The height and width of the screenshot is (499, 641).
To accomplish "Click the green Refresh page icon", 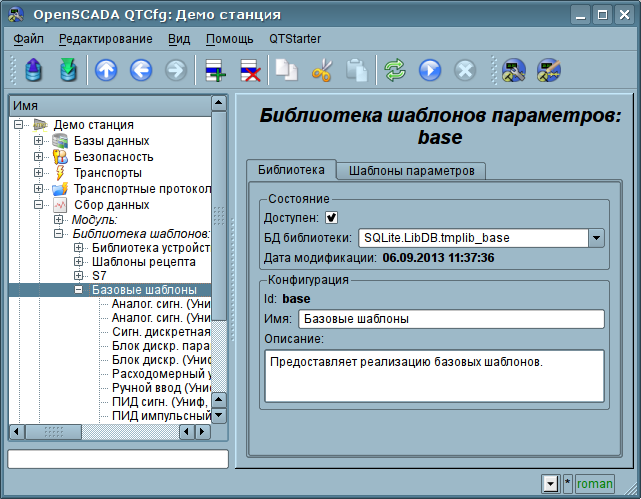I will (x=394, y=70).
